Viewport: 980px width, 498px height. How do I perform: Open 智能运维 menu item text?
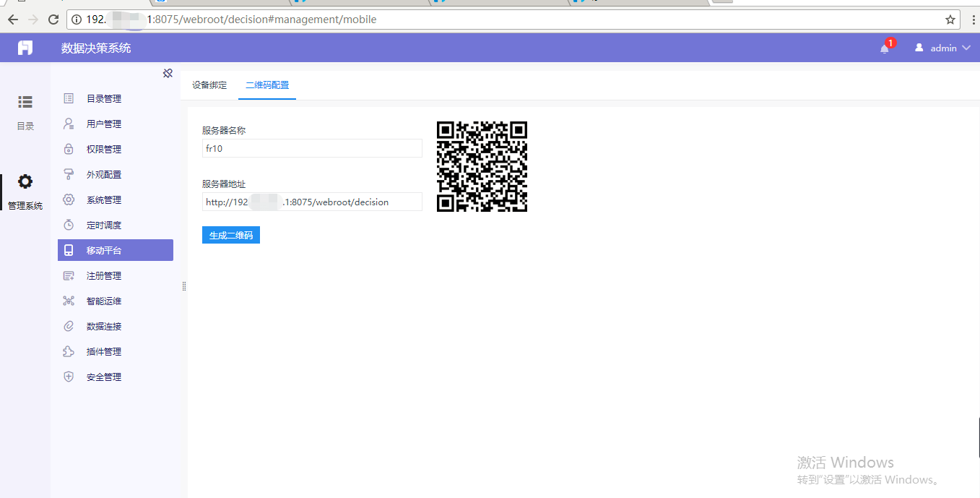pos(104,301)
